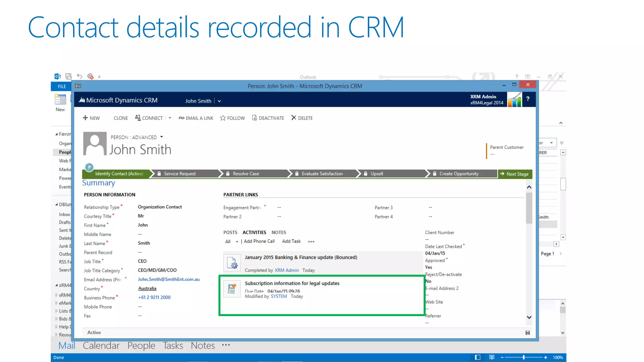Click the Outlook app icon in title bar
Image resolution: width=644 pixels, height=362 pixels.
58,76
